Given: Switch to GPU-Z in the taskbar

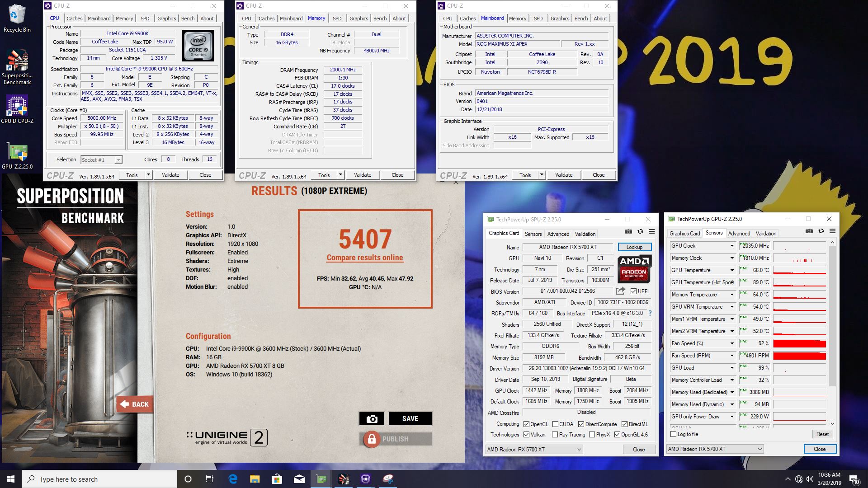Looking at the screenshot, I should [x=321, y=479].
